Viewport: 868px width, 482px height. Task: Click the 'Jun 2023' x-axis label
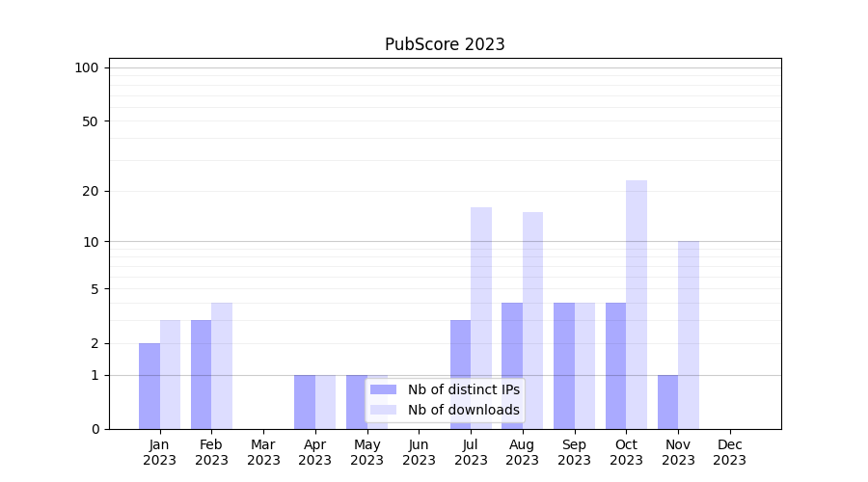(x=419, y=452)
